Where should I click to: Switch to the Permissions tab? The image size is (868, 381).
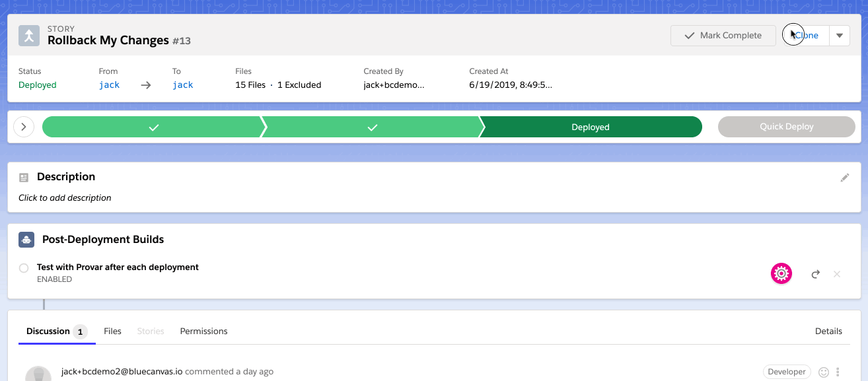coord(203,331)
